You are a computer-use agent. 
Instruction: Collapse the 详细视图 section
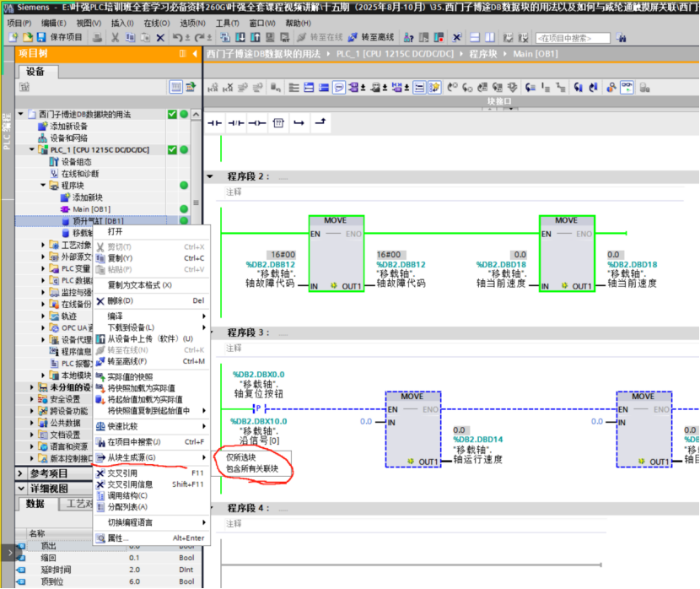[20, 489]
